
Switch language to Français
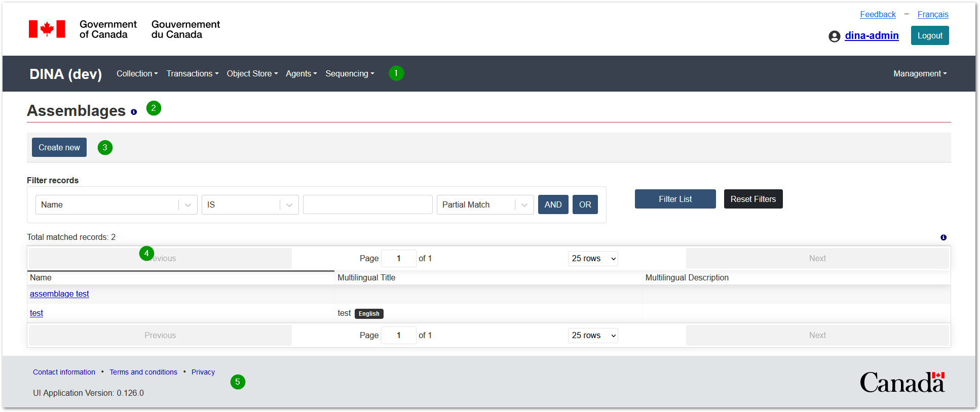pos(933,14)
